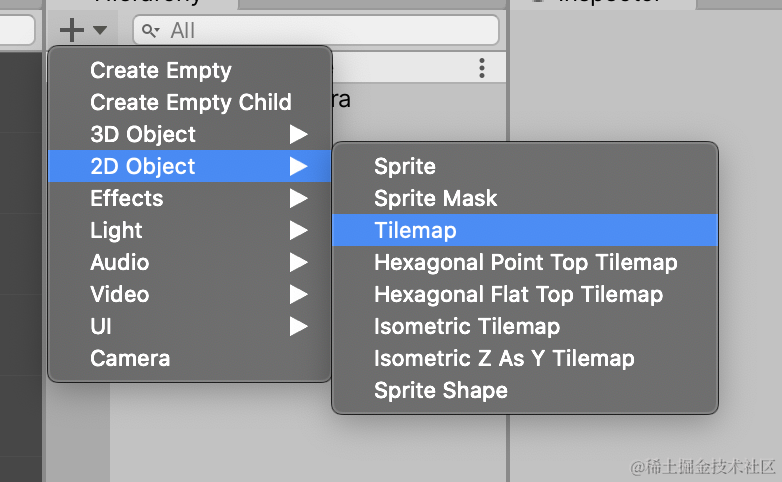Open the Light submenu
Screen dimensions: 782x482
[190, 230]
